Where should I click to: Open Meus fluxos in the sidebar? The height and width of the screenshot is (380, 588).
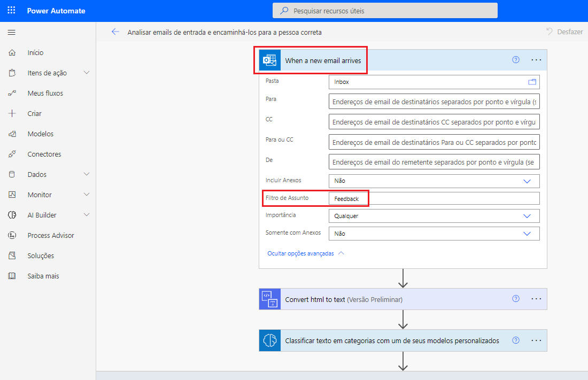point(45,93)
